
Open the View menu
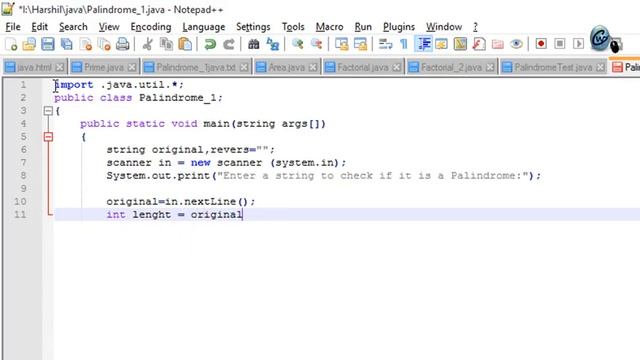point(109,27)
